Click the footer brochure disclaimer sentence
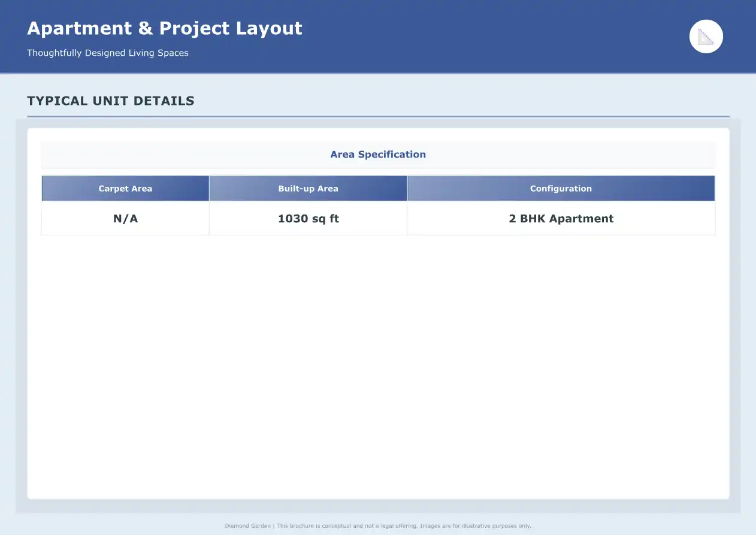The height and width of the screenshot is (535, 756). (x=347, y=526)
